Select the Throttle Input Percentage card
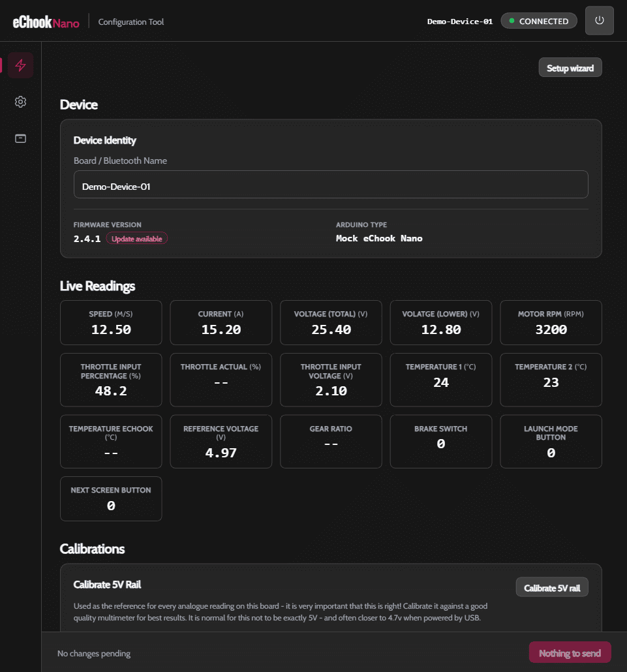The height and width of the screenshot is (672, 627). coord(111,380)
